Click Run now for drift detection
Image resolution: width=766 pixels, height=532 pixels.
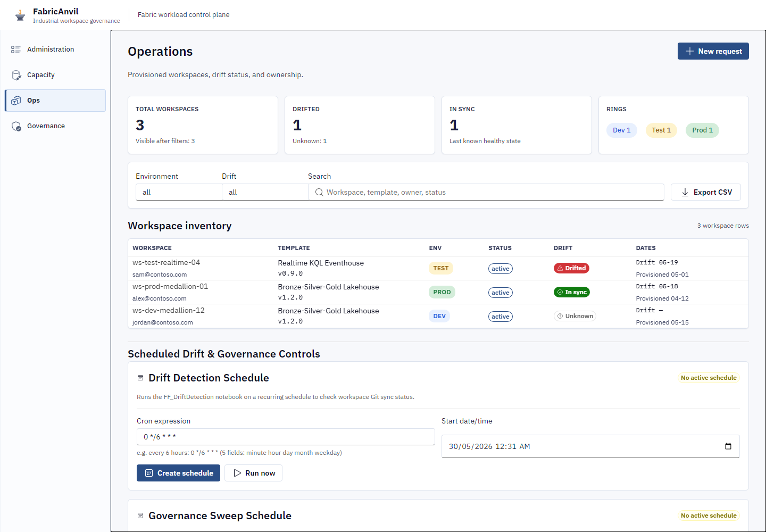click(x=253, y=473)
